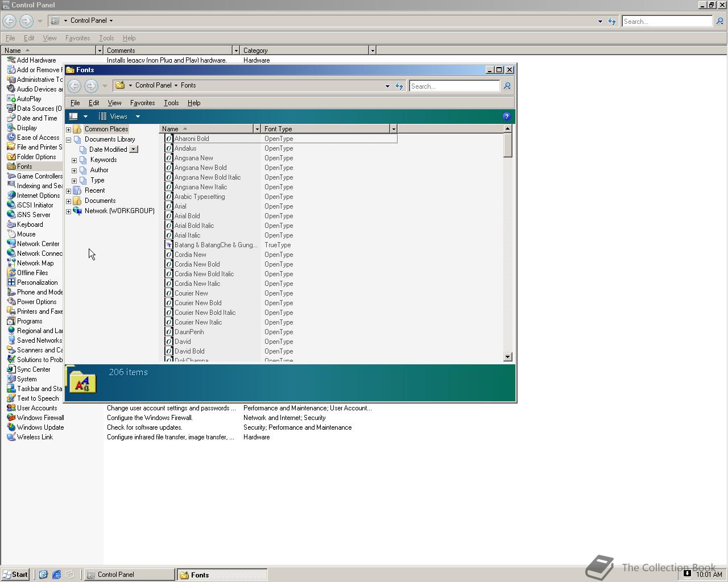Select the Sync Center icon
Screen dimensions: 728x582
[x=11, y=369]
